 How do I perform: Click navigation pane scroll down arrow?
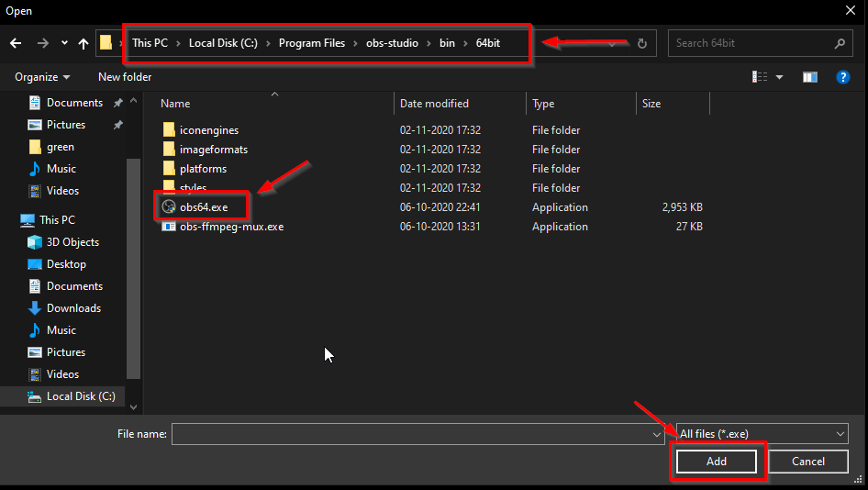(x=133, y=406)
